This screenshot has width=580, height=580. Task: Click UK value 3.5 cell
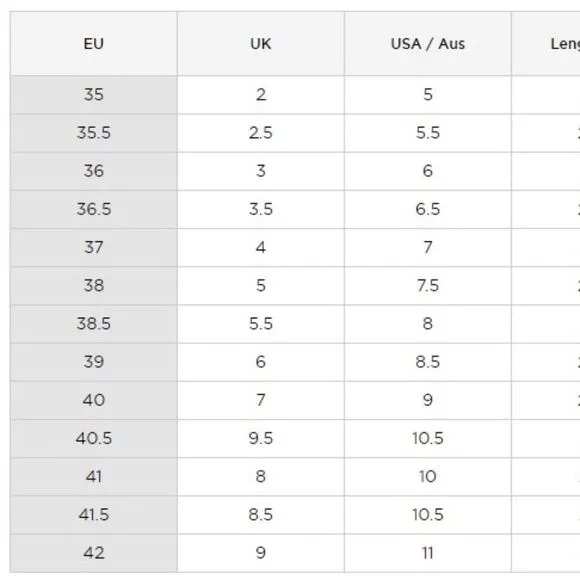pyautogui.click(x=261, y=209)
